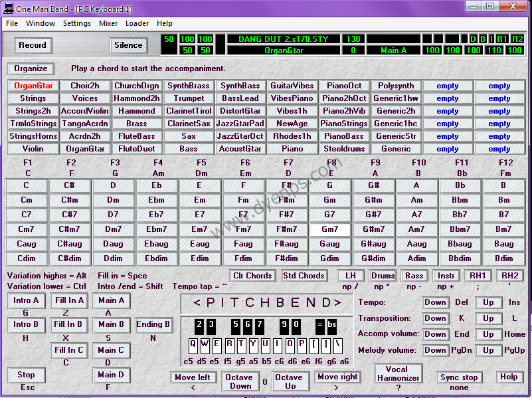Mute the Drums track
The height and width of the screenshot is (398, 532).
pos(384,275)
